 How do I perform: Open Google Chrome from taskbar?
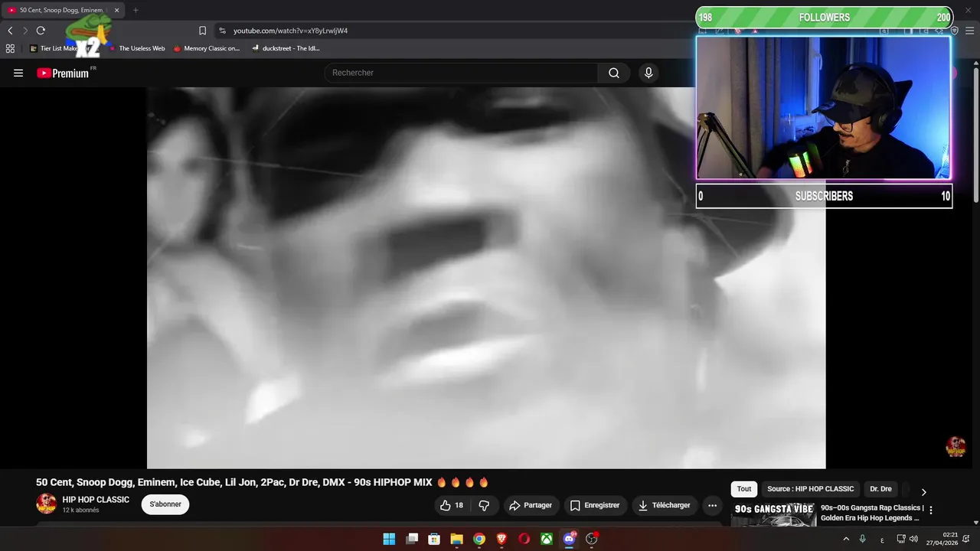479,539
